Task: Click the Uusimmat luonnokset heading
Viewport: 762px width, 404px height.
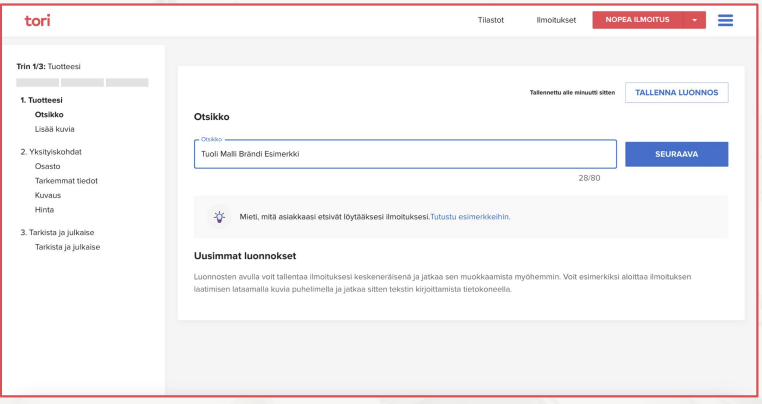Action: 245,256
